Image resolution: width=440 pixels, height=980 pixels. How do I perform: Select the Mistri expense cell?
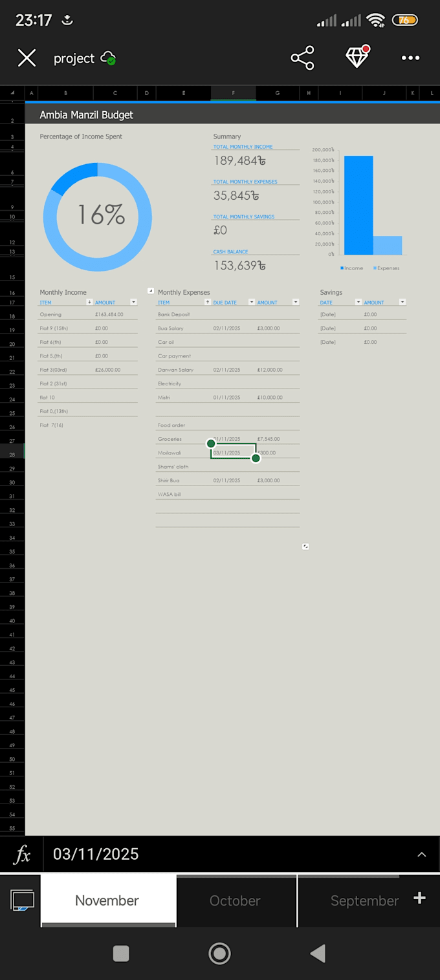point(183,398)
